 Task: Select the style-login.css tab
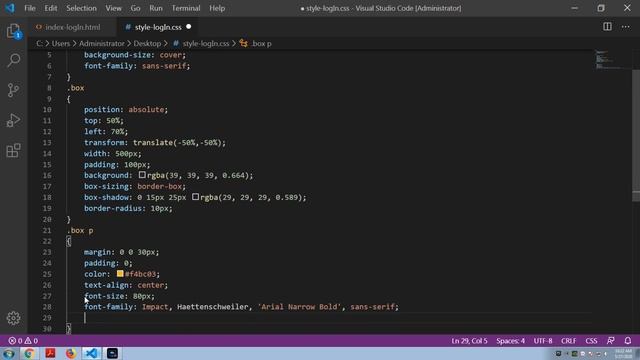[x=158, y=27]
